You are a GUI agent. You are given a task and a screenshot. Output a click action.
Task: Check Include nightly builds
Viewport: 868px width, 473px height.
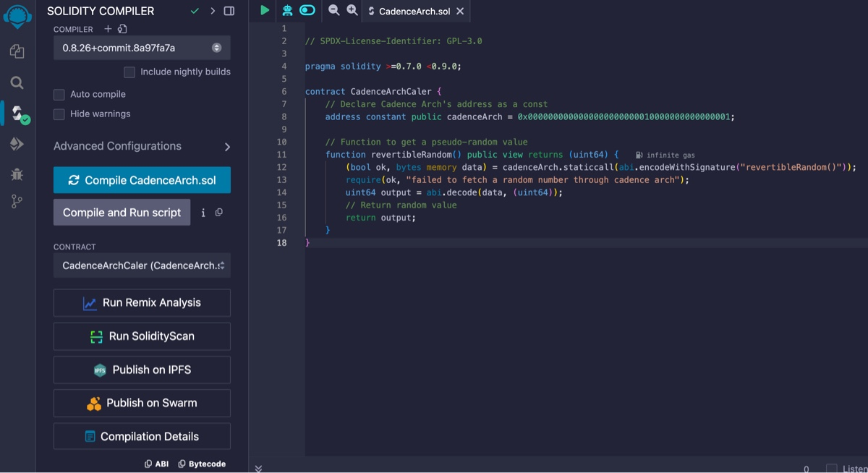129,72
